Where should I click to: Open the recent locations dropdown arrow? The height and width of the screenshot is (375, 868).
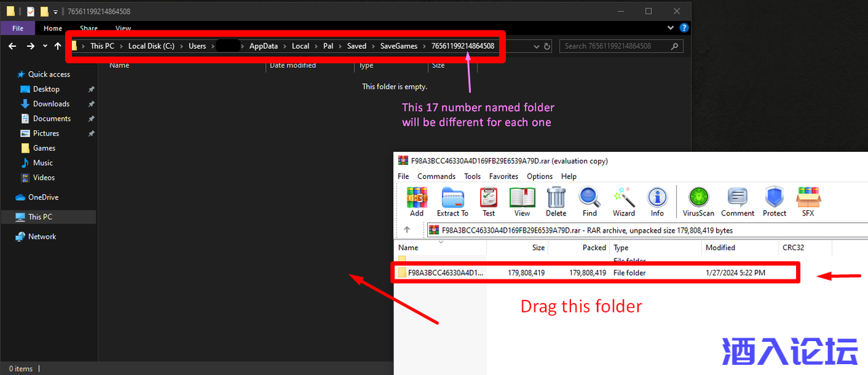coord(45,46)
